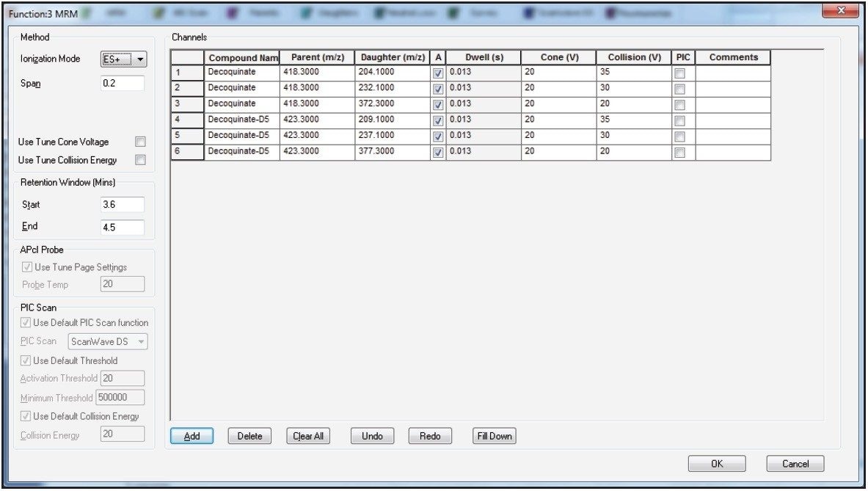Enable Use Tune Collision Energy checkbox
The image size is (868, 491).
[140, 160]
